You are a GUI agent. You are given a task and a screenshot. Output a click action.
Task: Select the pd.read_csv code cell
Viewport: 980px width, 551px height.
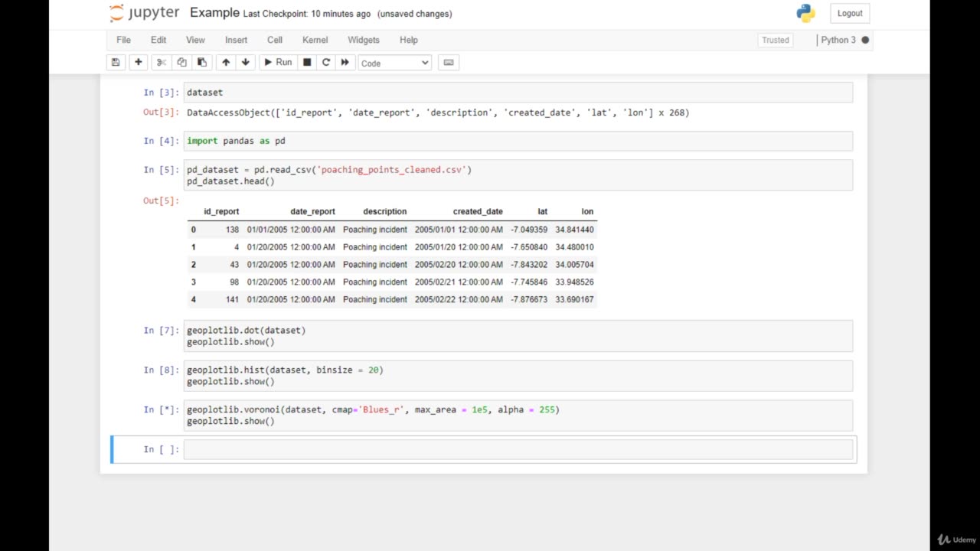click(x=518, y=175)
